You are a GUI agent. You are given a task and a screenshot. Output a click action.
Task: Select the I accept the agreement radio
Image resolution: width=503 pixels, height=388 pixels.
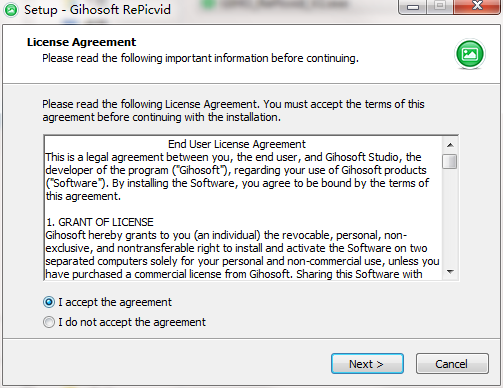point(49,302)
